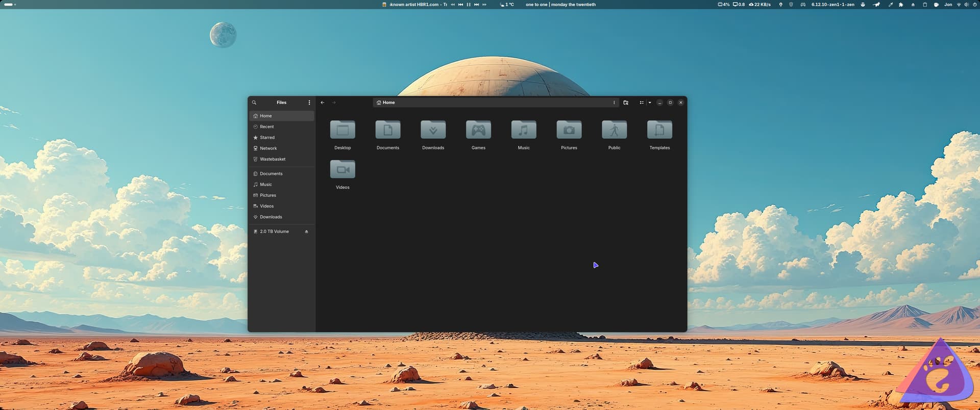Expand the view options dropdown arrow
This screenshot has height=410, width=980.
coord(650,102)
